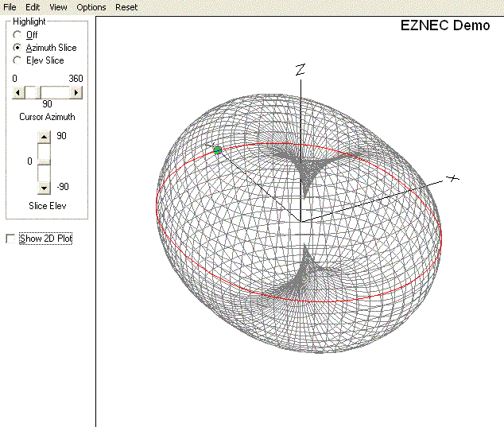Click the origin of the 3D axes
The width and height of the screenshot is (504, 427).
tap(300, 222)
